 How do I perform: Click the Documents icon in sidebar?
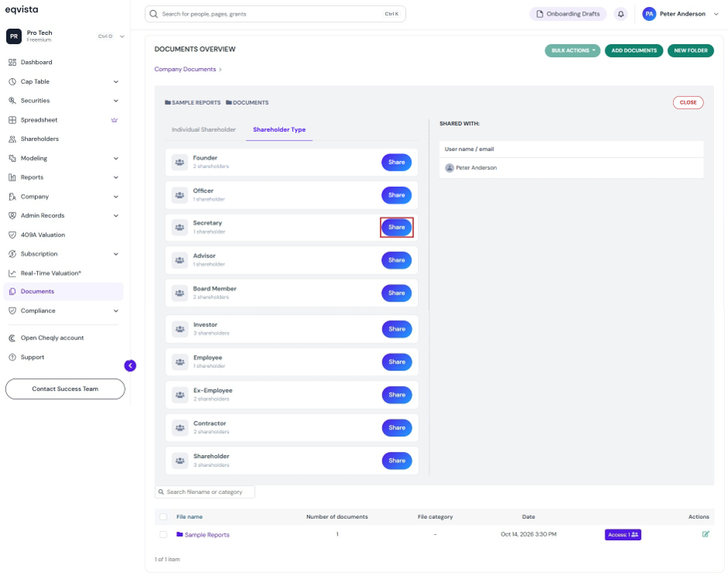click(12, 291)
